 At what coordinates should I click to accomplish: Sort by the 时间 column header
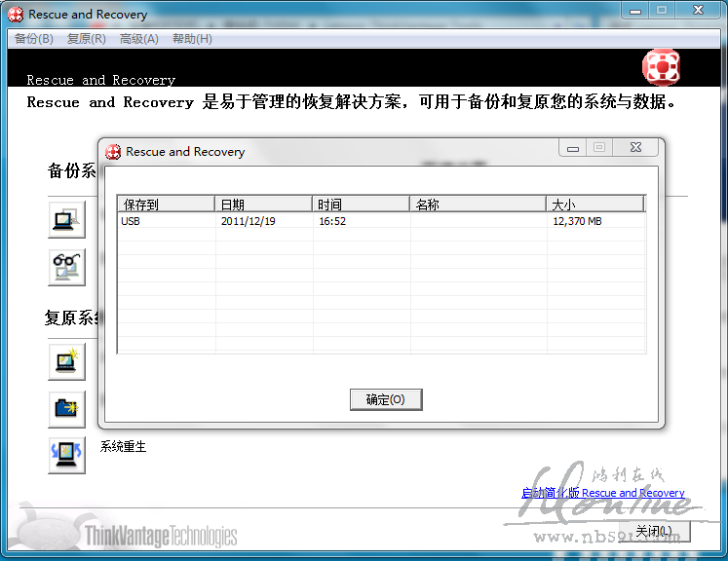(361, 205)
